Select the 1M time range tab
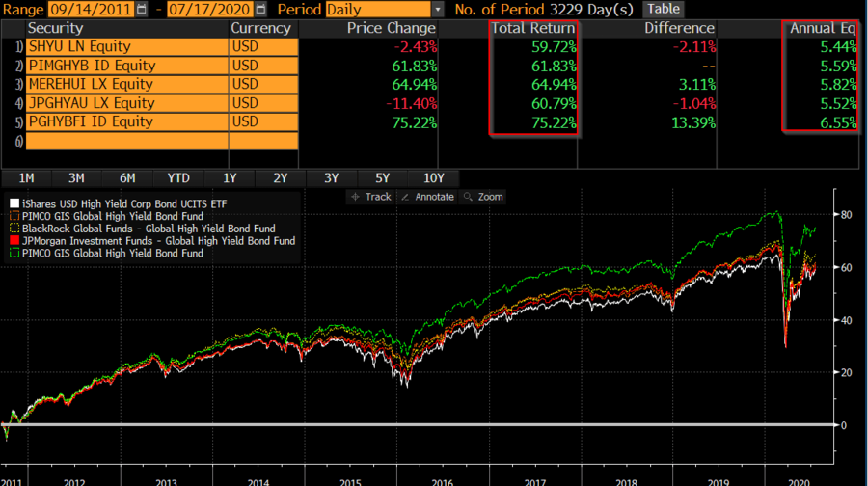This screenshot has height=486, width=868. pos(26,178)
